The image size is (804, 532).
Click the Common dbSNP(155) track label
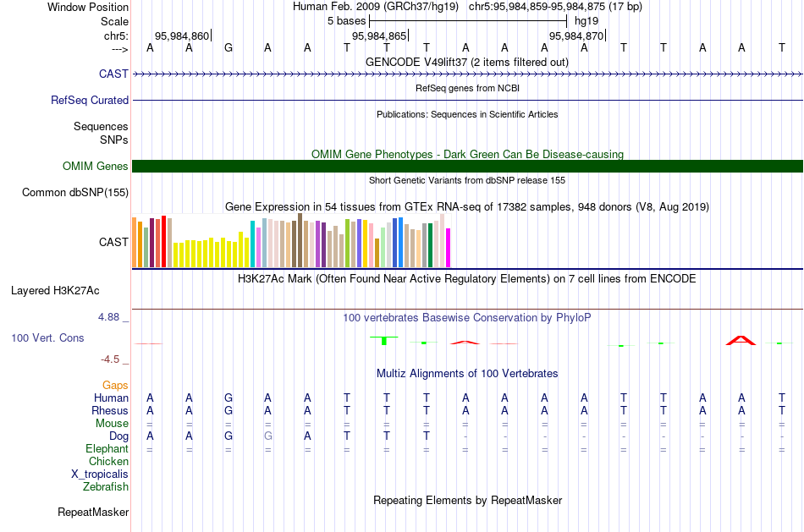(x=74, y=192)
